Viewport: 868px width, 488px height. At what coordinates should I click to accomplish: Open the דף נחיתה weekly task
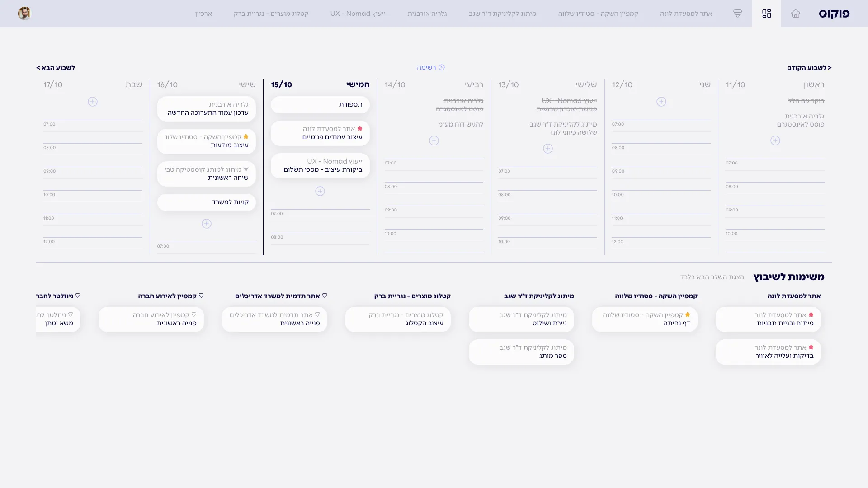click(x=645, y=319)
